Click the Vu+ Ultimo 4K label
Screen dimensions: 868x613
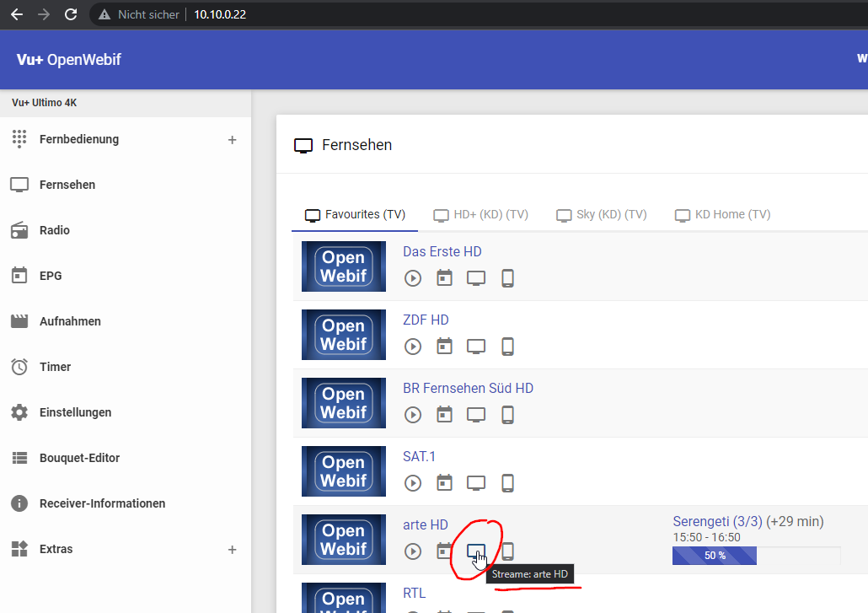coord(45,103)
